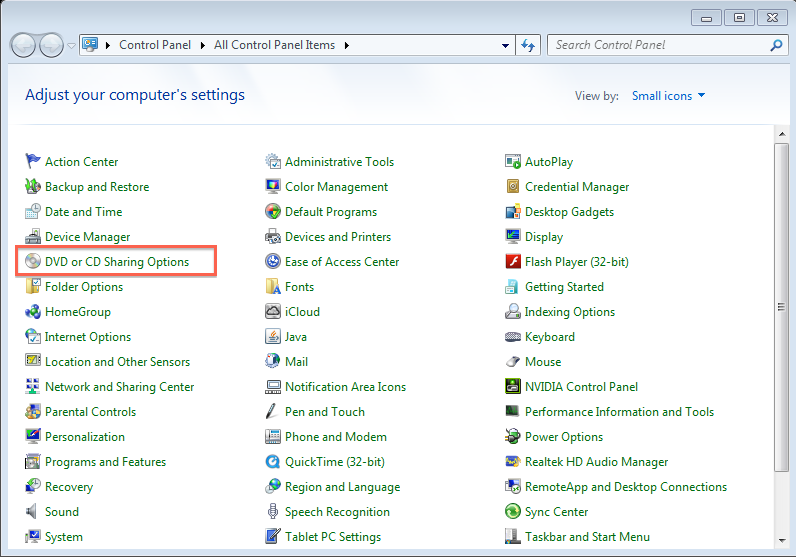Click the Administrative Tools icon
The height and width of the screenshot is (557, 796).
coord(273,161)
